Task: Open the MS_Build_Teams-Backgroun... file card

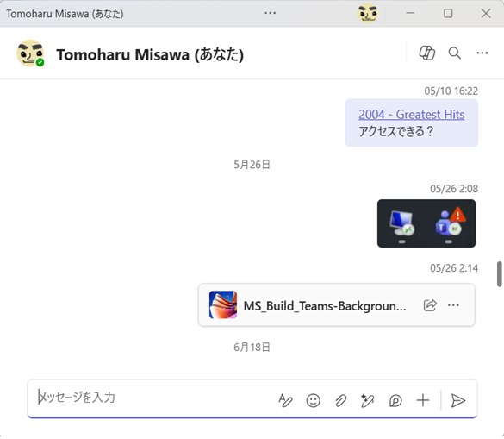Action: click(x=337, y=304)
